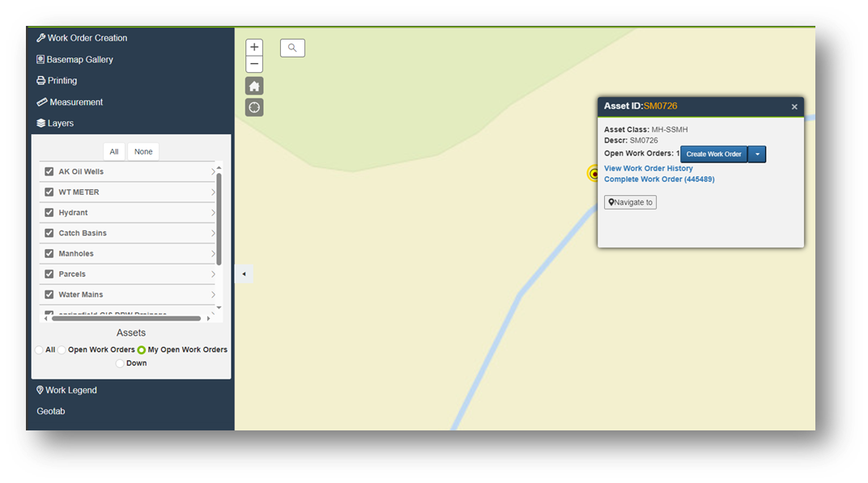Click the map home extent icon
The image size is (868, 483).
coord(254,87)
